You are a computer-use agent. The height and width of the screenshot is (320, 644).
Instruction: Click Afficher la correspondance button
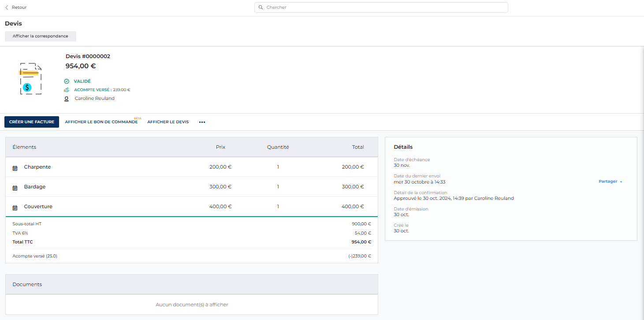pyautogui.click(x=40, y=36)
